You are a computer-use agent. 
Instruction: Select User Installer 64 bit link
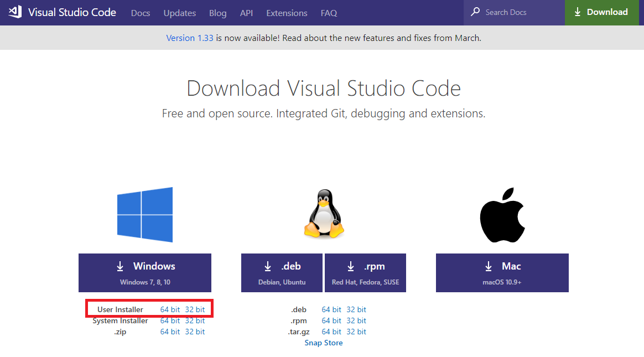[x=170, y=309]
